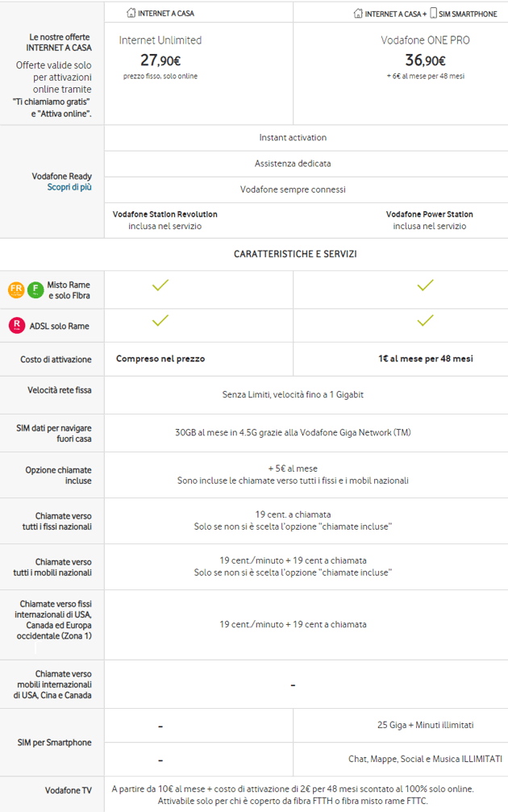
Task: Click the 27,90€ price
Action: 160,60
